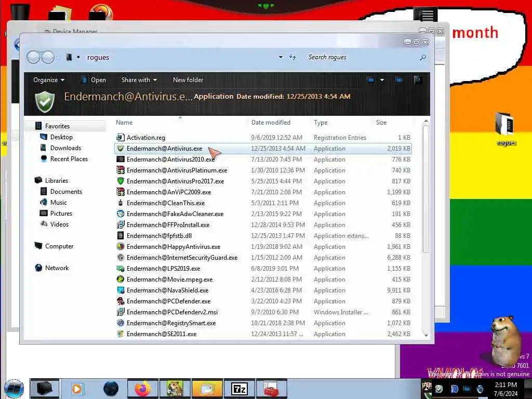Image resolution: width=532 pixels, height=399 pixels.
Task: Open the view options dropdown arrow
Action: 382,80
